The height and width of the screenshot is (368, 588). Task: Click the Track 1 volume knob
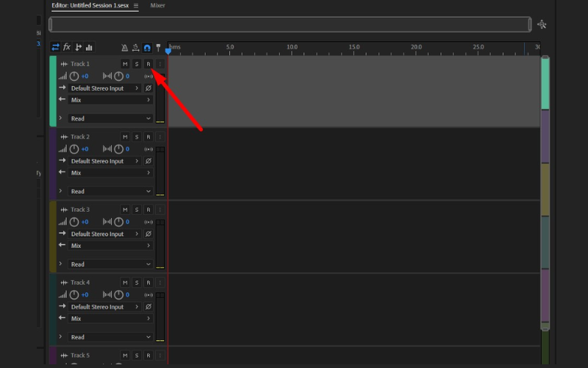click(73, 77)
